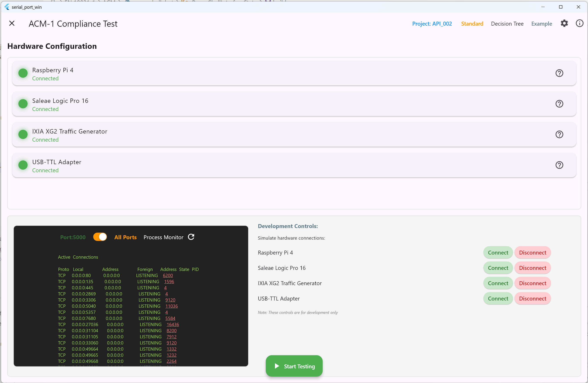This screenshot has width=588, height=383.
Task: Open the settings gear icon
Action: (564, 23)
